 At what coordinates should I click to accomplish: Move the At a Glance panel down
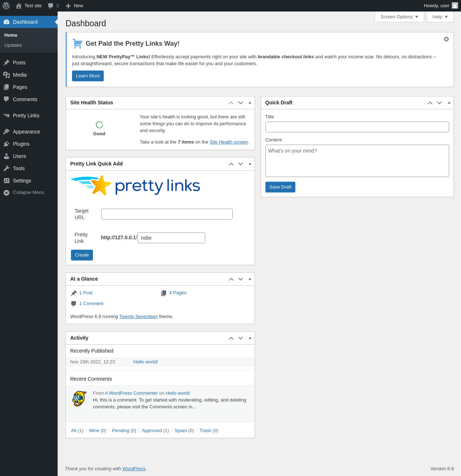pyautogui.click(x=241, y=279)
